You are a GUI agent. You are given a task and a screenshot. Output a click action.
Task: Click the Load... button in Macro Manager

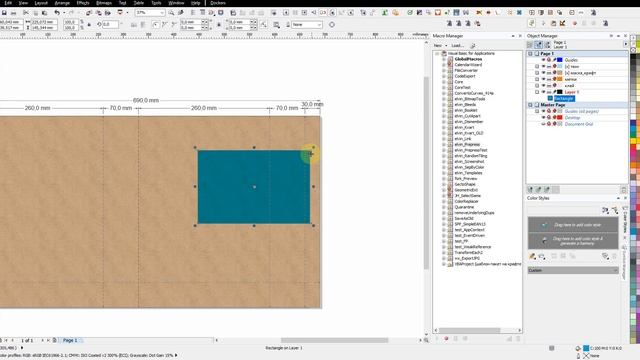(x=458, y=46)
